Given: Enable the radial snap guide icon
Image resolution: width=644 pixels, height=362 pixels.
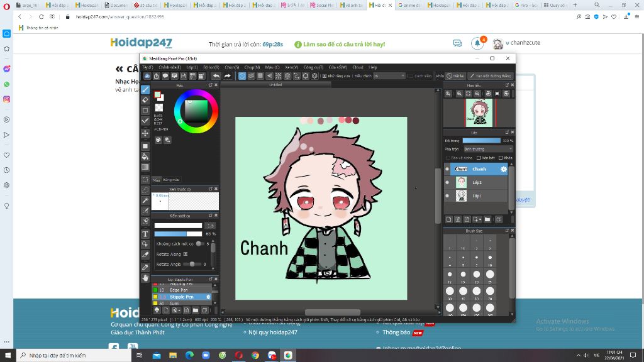Looking at the screenshot, I should (x=278, y=76).
